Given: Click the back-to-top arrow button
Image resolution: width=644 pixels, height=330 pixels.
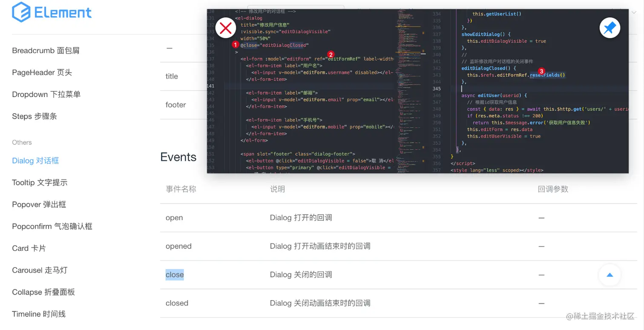Looking at the screenshot, I should [609, 275].
